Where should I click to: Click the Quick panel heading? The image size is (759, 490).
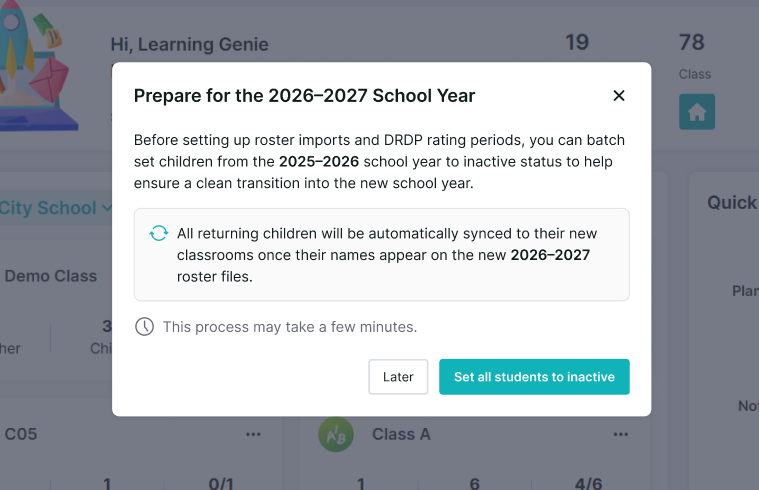click(x=732, y=203)
